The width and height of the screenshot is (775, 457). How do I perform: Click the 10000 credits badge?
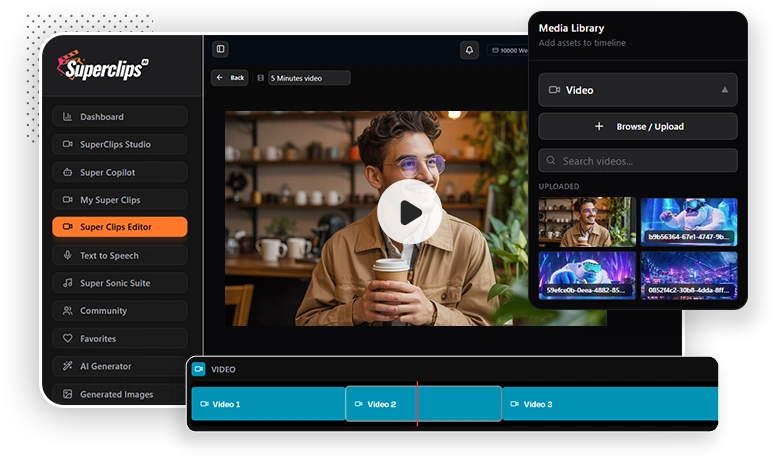(508, 50)
